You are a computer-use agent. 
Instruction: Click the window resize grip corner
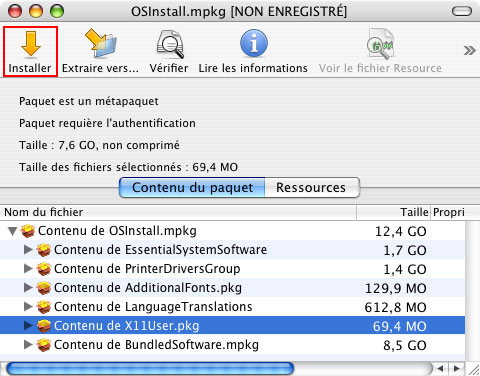coord(473,369)
